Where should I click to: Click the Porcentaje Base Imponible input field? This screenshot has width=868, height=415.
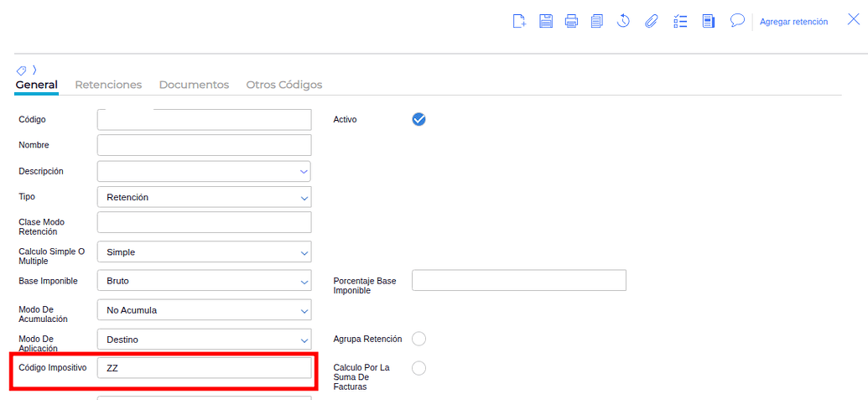(x=519, y=281)
